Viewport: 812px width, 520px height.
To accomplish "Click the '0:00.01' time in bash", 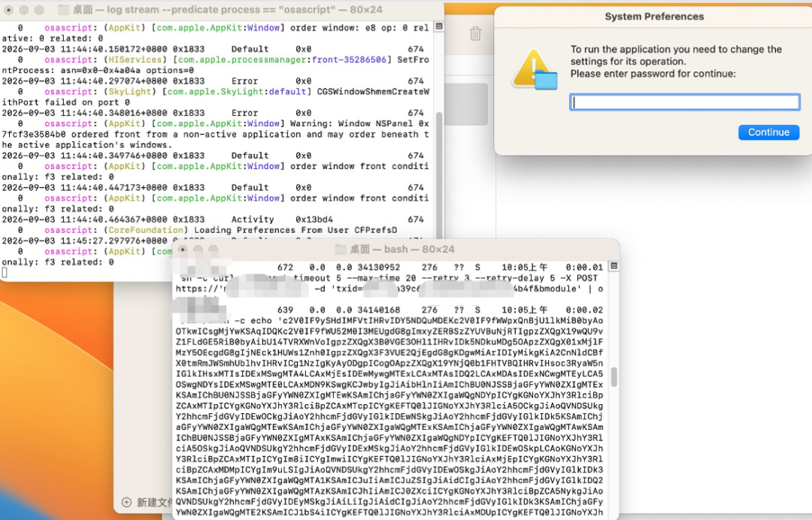I will [584, 268].
